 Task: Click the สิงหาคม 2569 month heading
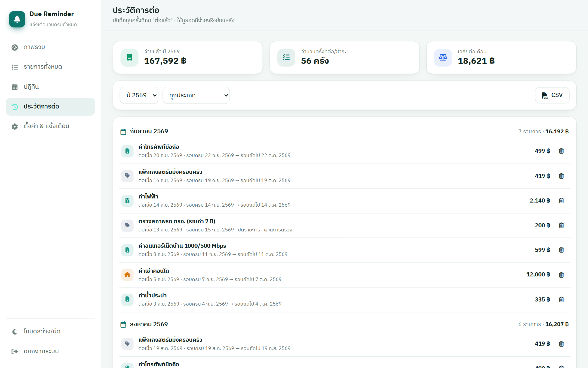point(149,324)
